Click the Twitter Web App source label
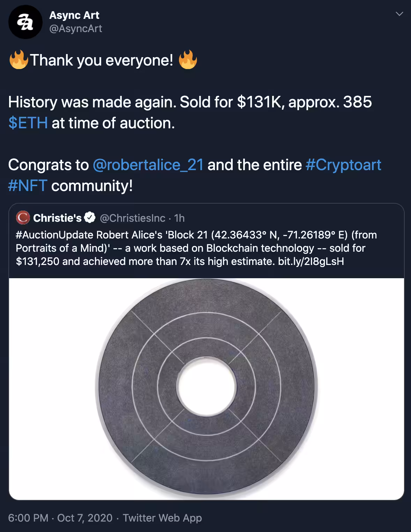Viewport: 411px width, 532px height. click(x=162, y=518)
